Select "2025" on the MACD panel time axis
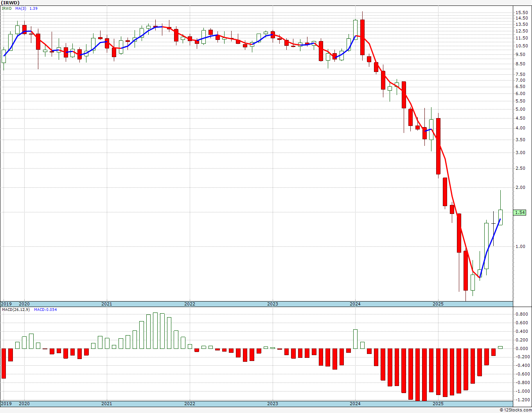 [438, 404]
